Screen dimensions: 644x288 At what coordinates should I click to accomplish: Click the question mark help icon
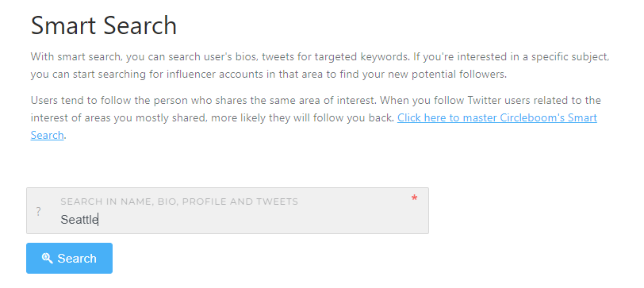[38, 212]
